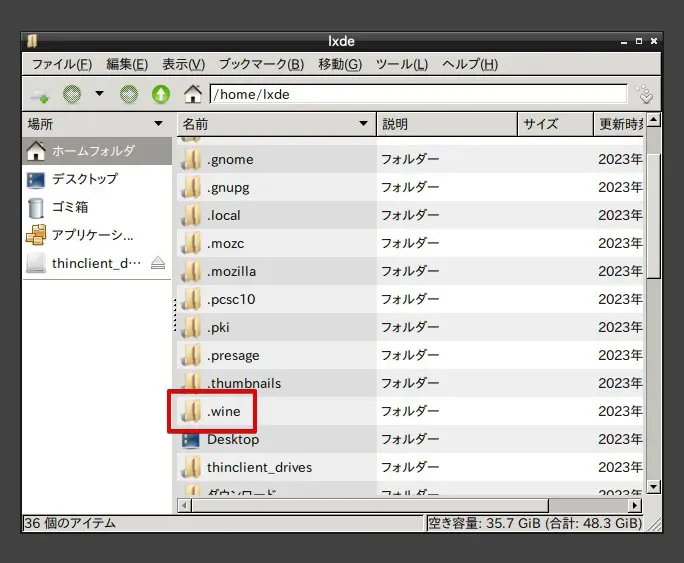Expand the 場所 side pane dropdown
Screen dimensions: 684x563
point(158,124)
